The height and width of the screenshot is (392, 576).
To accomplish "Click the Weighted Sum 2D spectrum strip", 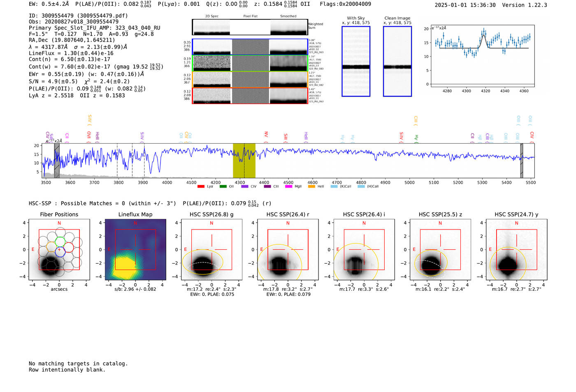I will coord(250,27).
